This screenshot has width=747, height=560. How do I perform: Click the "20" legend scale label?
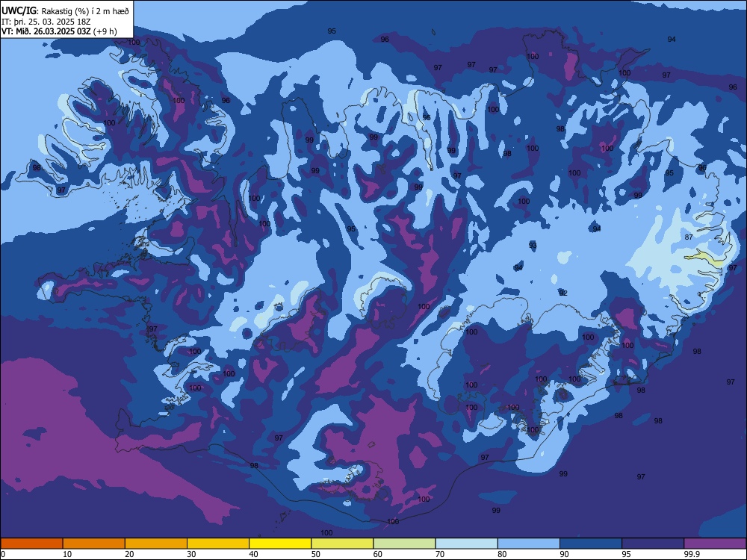click(129, 554)
